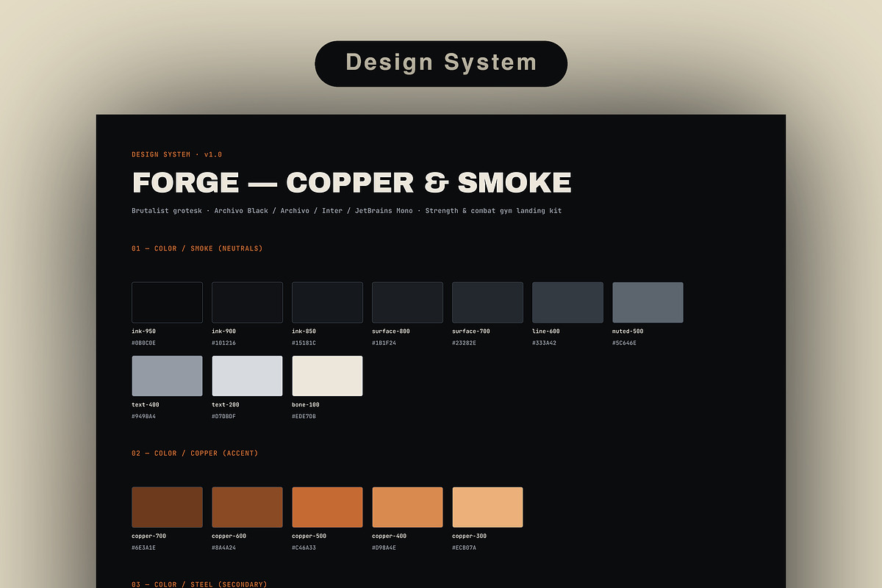Click the bone-100 token name
This screenshot has width=882, height=588.
306,405
